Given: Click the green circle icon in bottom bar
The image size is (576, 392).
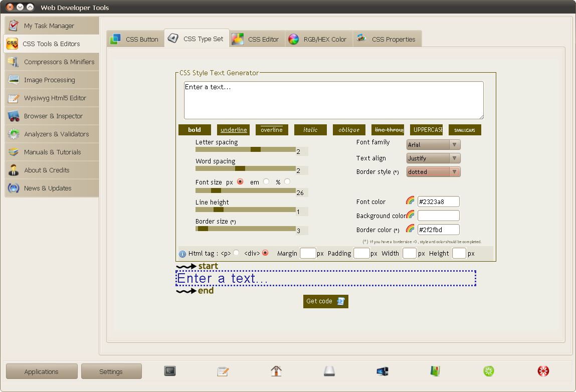Looking at the screenshot, I should click(489, 371).
